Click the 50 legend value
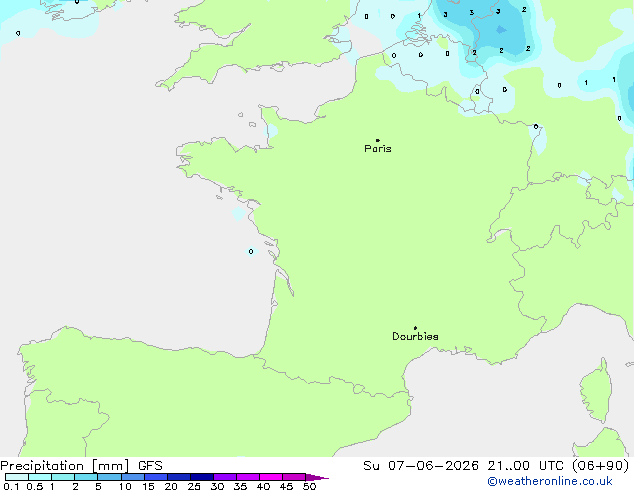This screenshot has height=490, width=634. point(309,486)
